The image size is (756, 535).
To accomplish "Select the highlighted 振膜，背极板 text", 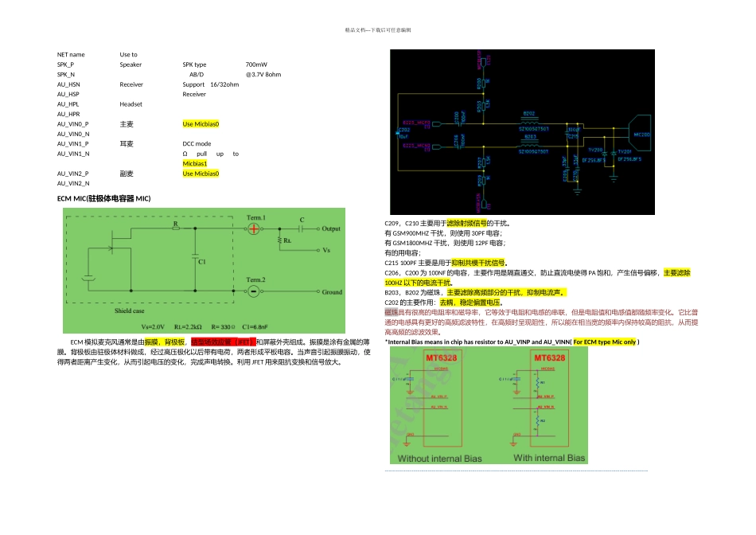I will pos(165,342).
